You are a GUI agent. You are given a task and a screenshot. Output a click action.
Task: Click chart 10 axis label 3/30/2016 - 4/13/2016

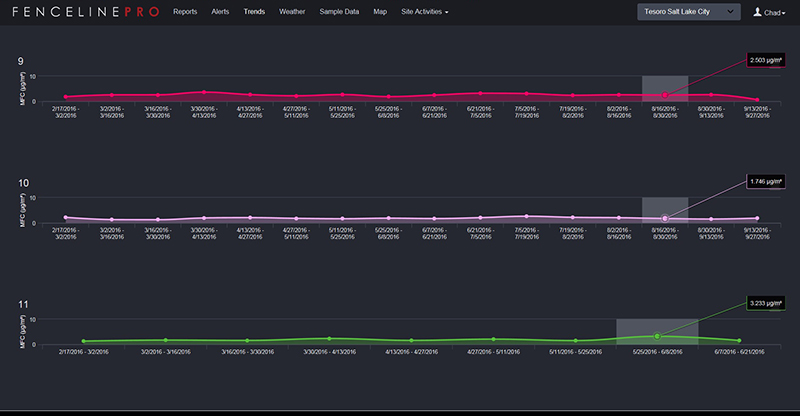(204, 233)
